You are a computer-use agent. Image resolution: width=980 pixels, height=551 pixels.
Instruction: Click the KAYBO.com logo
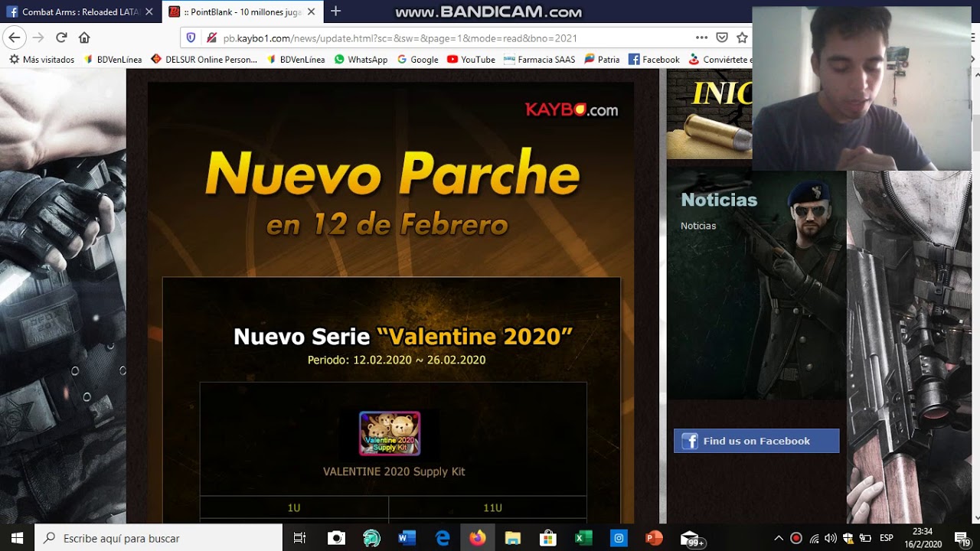point(571,109)
